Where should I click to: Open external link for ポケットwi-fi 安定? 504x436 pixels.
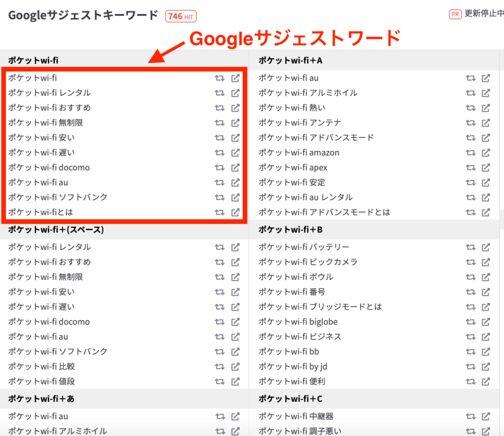coord(486,183)
